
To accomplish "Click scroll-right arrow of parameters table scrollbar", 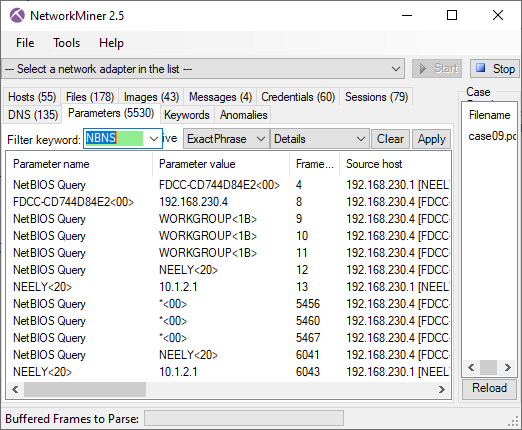I will tap(442, 389).
